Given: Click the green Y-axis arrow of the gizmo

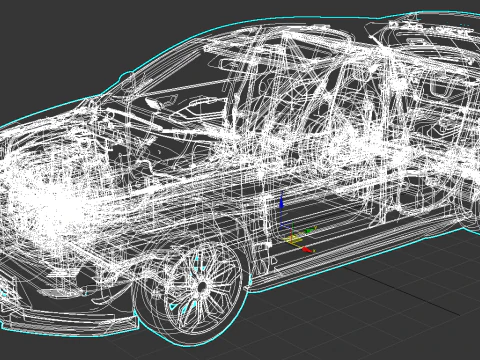Looking at the screenshot, I should (x=310, y=230).
